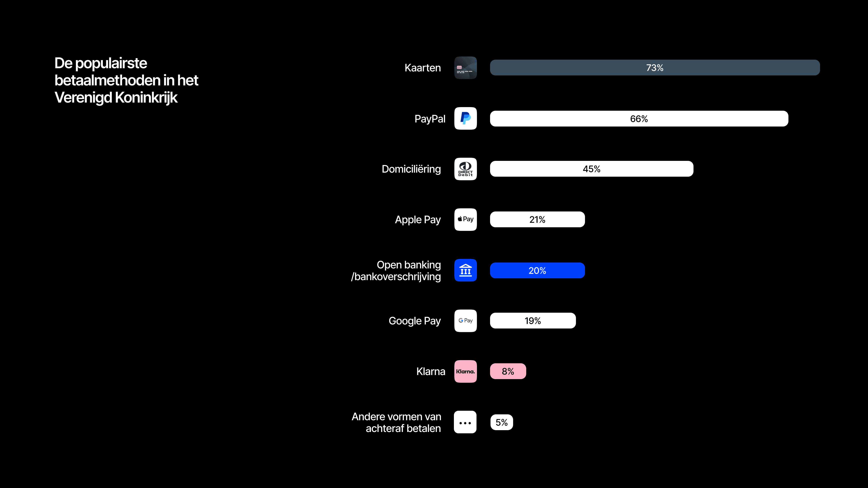Click the 45% Domiciliëring bar
The height and width of the screenshot is (488, 868).
pos(591,169)
